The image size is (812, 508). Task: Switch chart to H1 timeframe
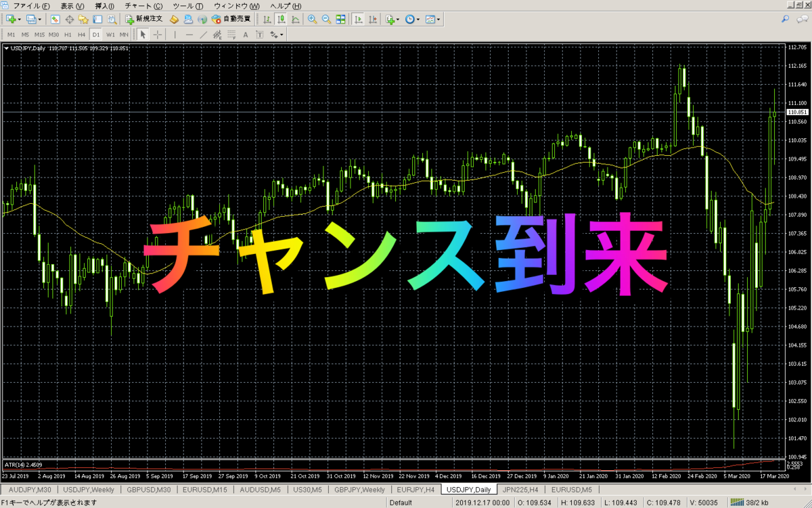(68, 35)
